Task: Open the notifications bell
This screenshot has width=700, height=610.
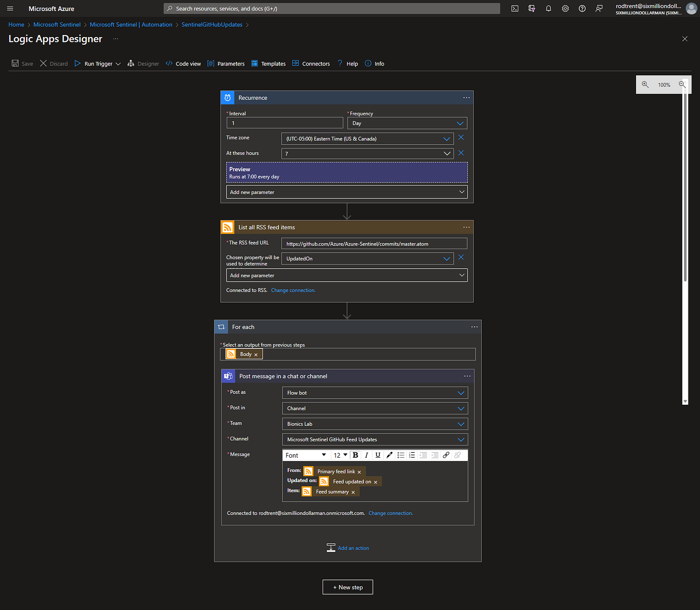Action: click(x=549, y=9)
